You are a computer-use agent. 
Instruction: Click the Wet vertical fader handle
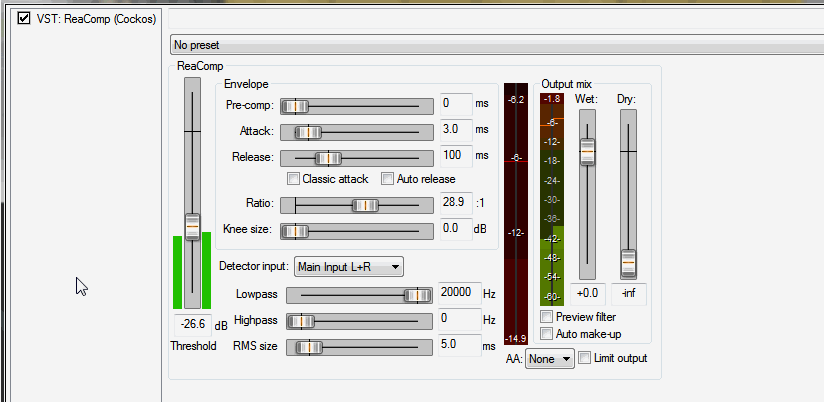pyautogui.click(x=587, y=152)
